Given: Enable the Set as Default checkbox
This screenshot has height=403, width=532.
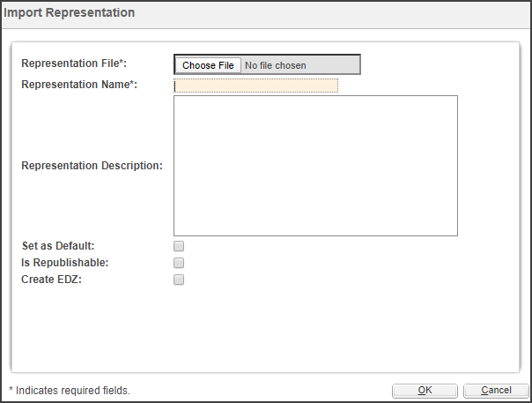Looking at the screenshot, I should [179, 246].
